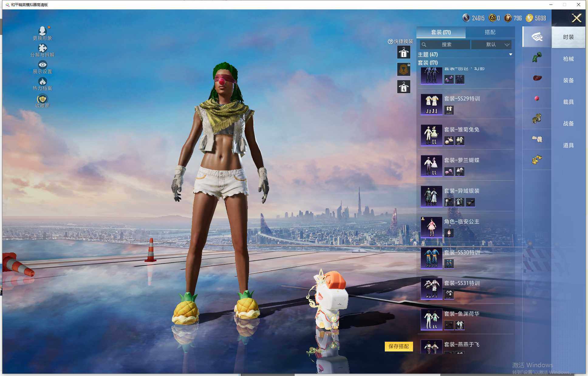The height and width of the screenshot is (376, 588).
Task: Open 收藏家 collector badge icon
Action: click(42, 99)
